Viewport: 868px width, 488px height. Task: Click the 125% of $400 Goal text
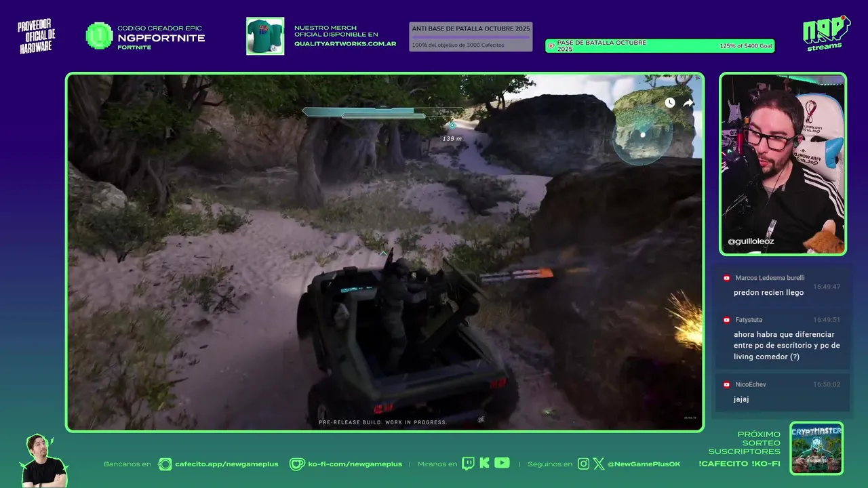click(746, 46)
